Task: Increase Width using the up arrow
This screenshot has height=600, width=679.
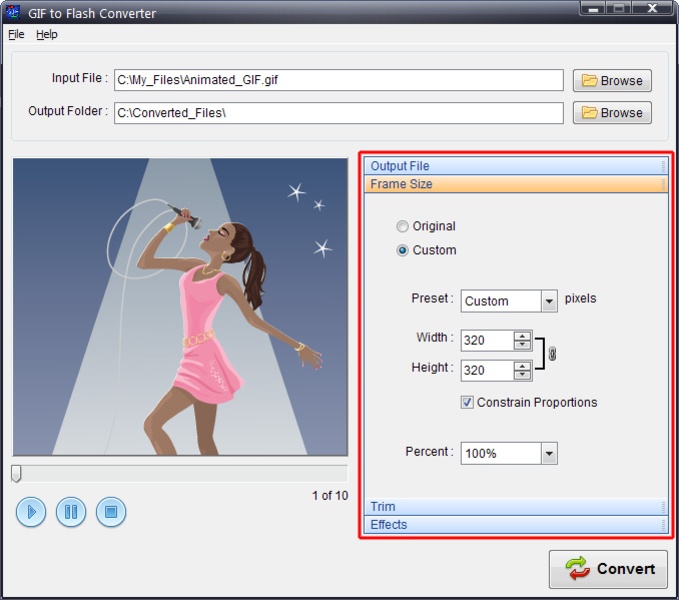Action: coord(522,336)
